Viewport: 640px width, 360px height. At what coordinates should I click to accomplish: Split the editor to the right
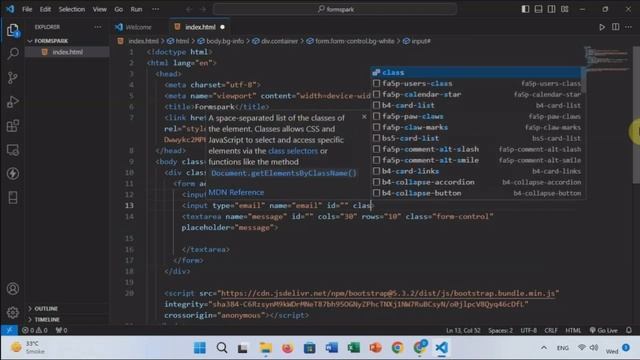[615, 27]
